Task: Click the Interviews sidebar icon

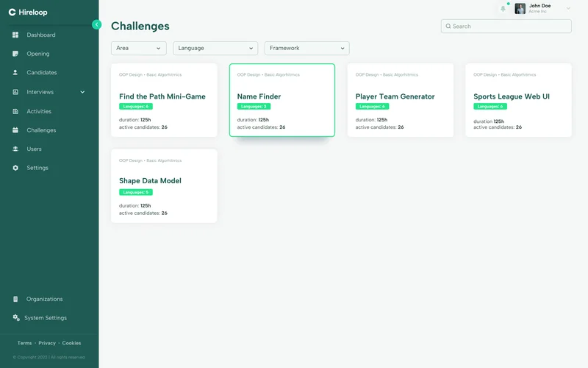Action: (x=15, y=92)
